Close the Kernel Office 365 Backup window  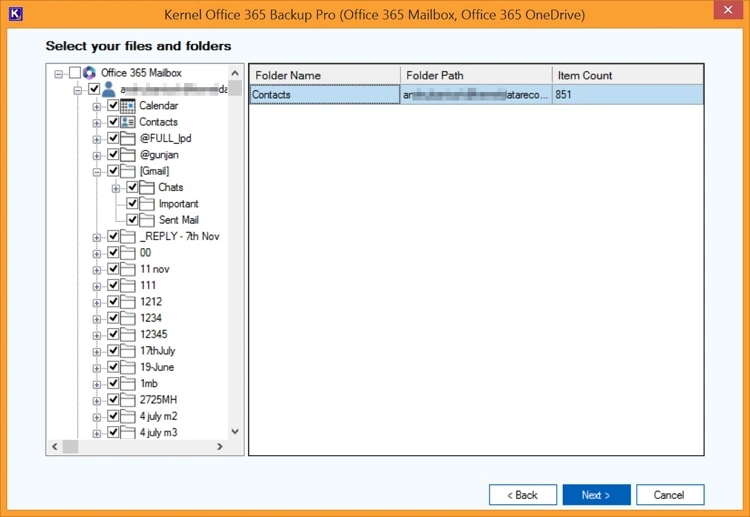tap(728, 10)
